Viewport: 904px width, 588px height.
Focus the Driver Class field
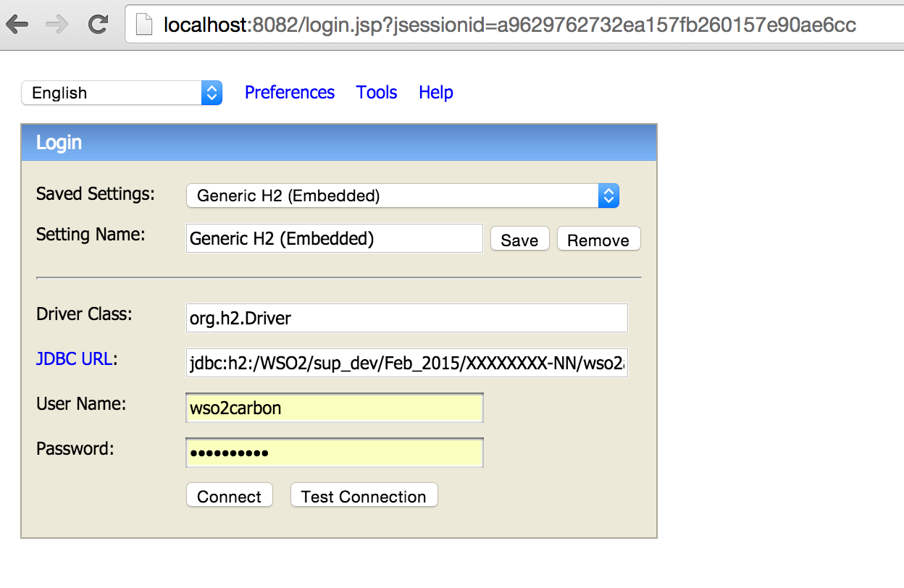407,318
